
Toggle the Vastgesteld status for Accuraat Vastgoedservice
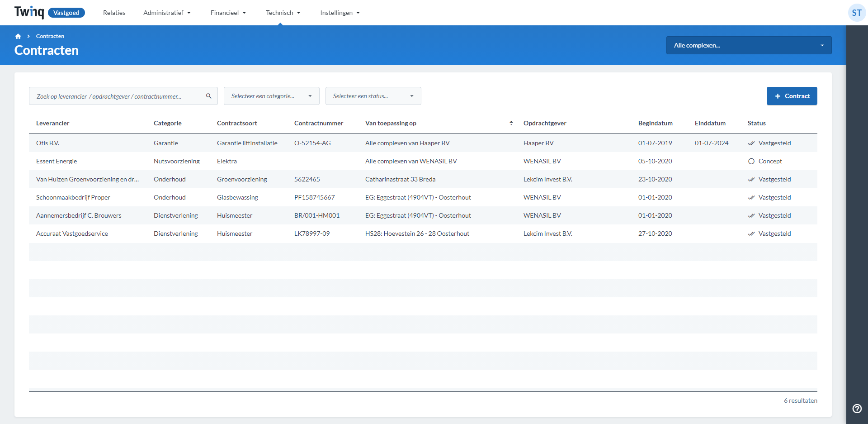click(x=751, y=233)
